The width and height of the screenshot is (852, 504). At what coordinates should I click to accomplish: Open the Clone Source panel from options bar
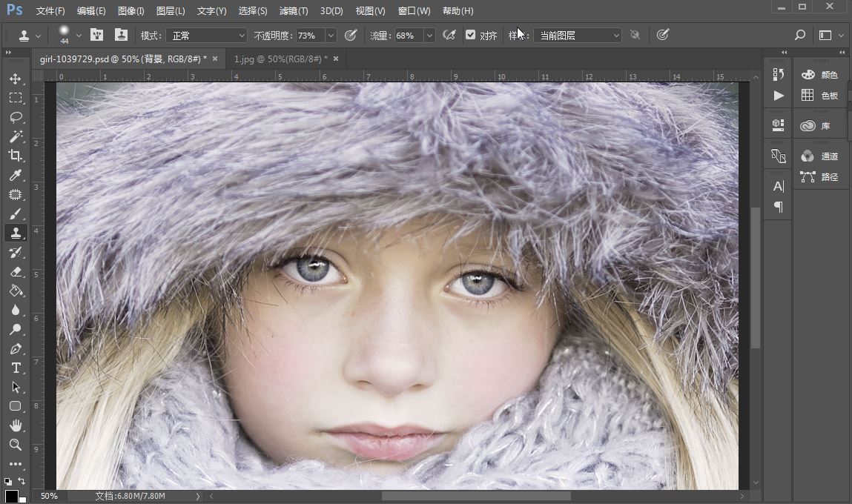120,35
